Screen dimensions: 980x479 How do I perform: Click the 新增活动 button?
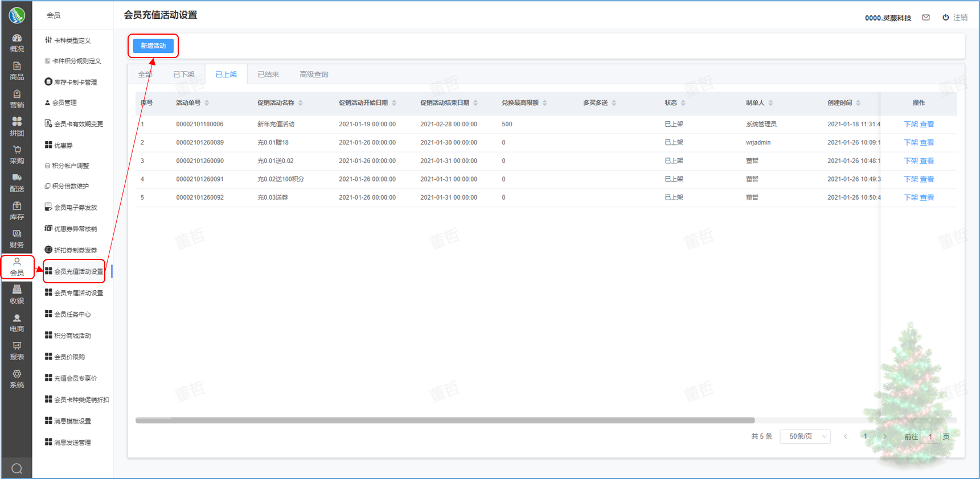[153, 46]
